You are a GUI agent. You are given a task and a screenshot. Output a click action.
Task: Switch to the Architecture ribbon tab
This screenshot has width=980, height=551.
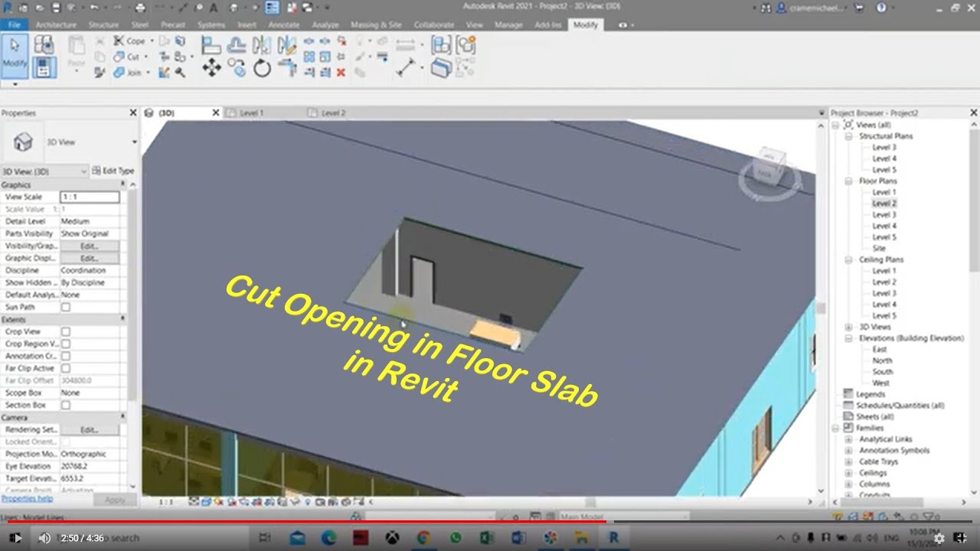pos(56,24)
